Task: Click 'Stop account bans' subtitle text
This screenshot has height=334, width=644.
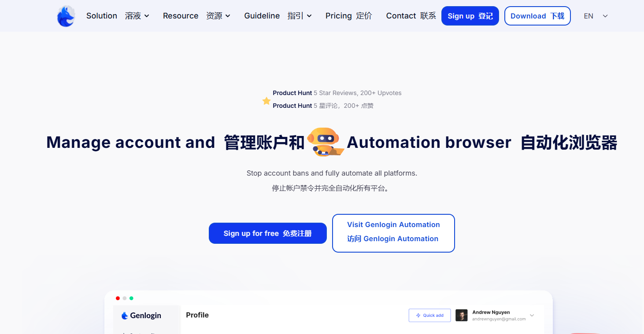Action: click(x=332, y=173)
